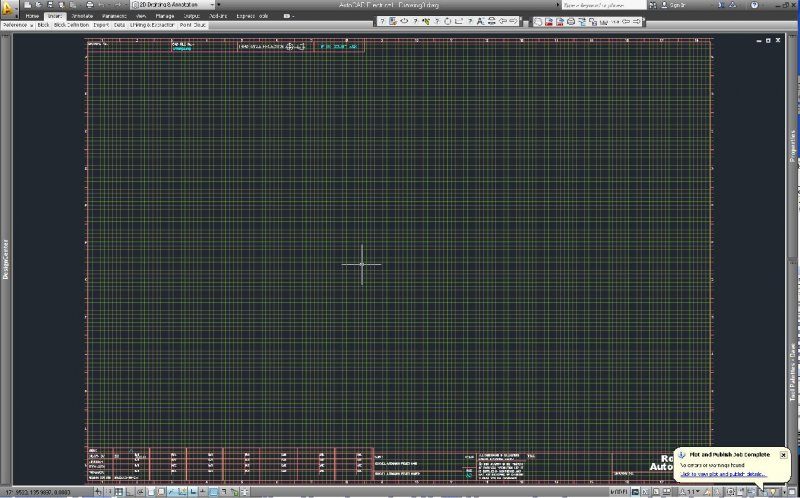Viewport: 800px width, 498px height.
Task: Select the Block Definition panel
Action: click(71, 25)
